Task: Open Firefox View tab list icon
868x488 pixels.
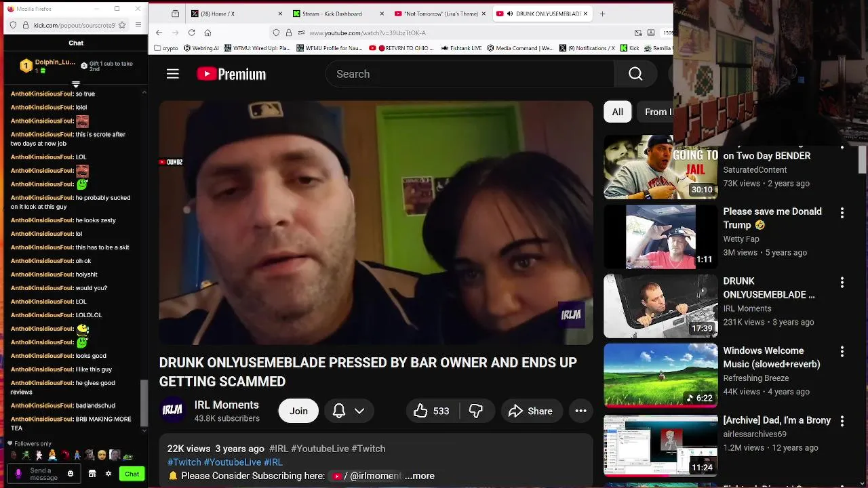Action: [175, 14]
